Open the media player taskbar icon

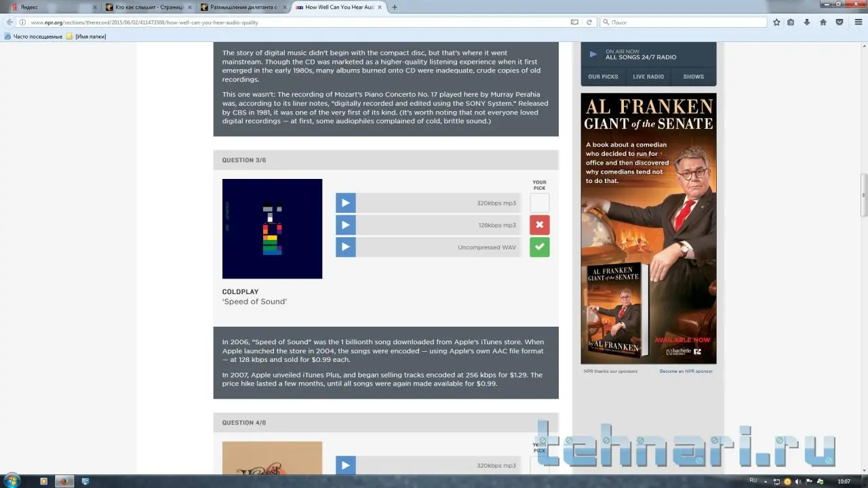pyautogui.click(x=44, y=481)
